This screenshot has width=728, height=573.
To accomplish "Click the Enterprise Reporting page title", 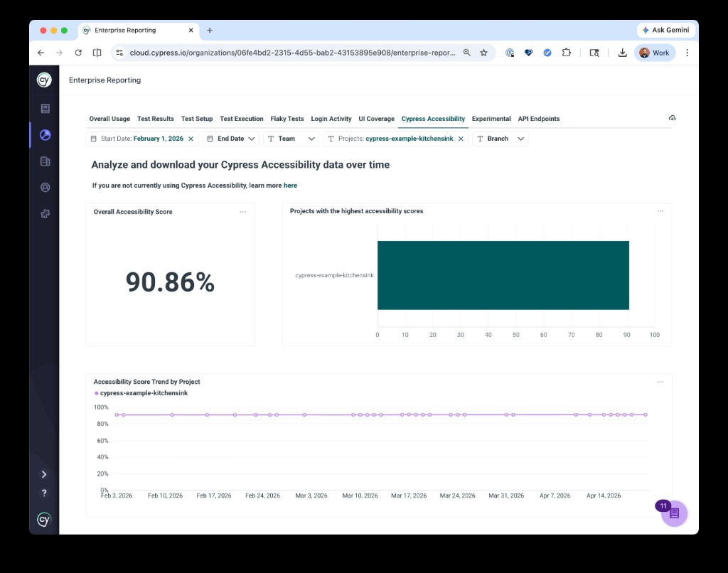I will coord(105,80).
